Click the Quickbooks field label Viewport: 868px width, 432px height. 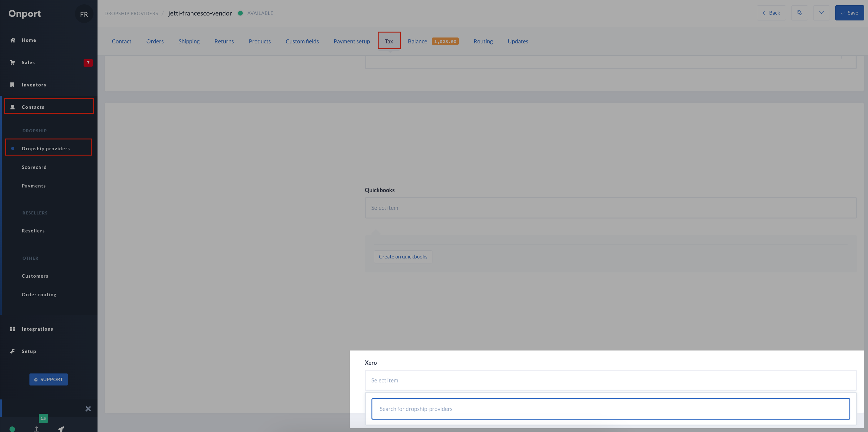coord(380,190)
